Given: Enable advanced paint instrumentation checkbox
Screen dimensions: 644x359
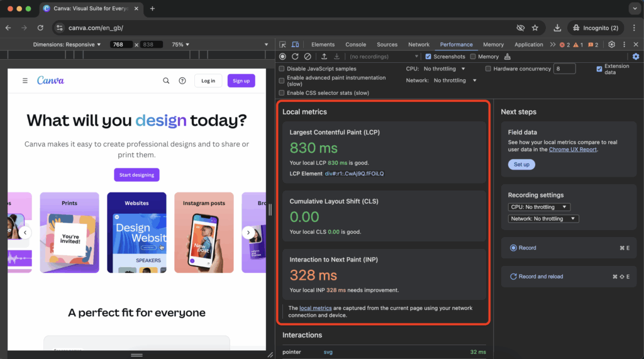Looking at the screenshot, I should (282, 80).
